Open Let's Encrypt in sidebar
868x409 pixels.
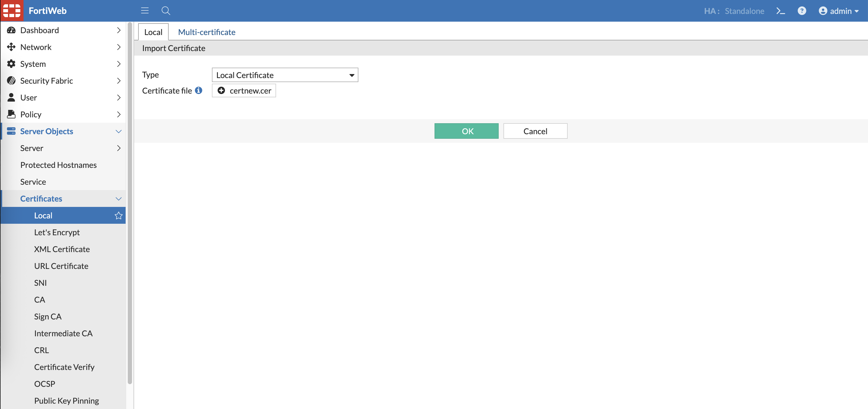click(57, 232)
